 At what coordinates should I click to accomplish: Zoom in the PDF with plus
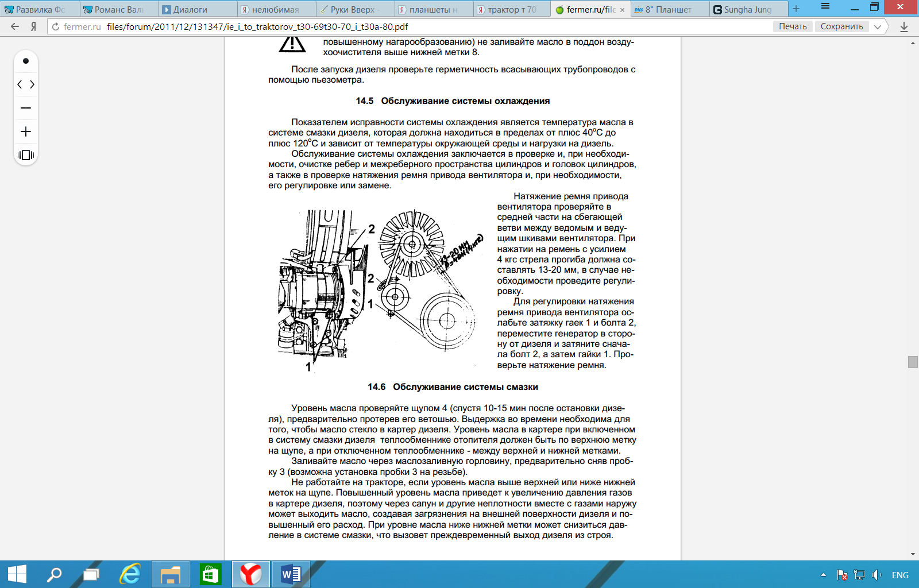tap(26, 131)
